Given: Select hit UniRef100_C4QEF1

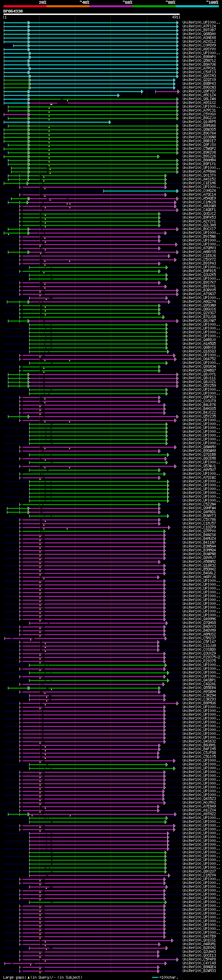Looking at the screenshot, I should pos(199,210).
